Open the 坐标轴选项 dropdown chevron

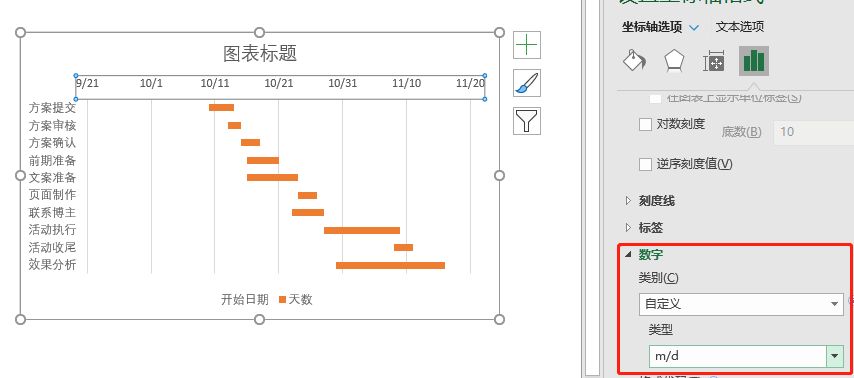click(x=694, y=27)
